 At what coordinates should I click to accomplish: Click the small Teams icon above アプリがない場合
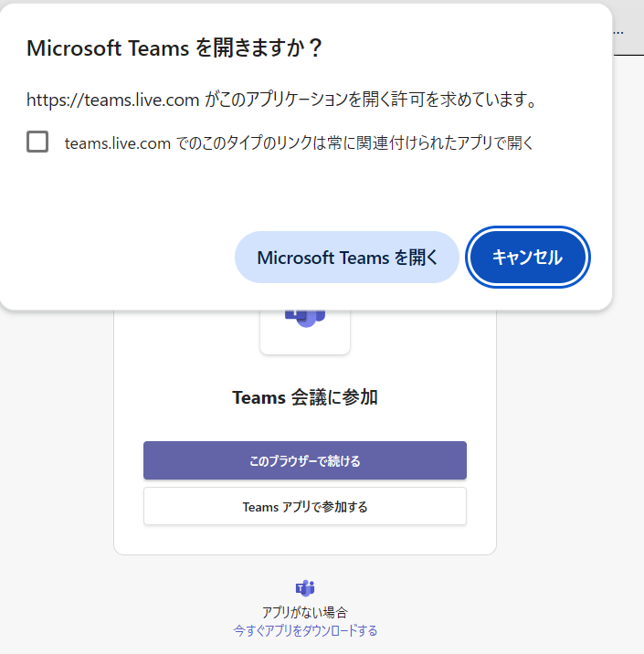pos(305,588)
